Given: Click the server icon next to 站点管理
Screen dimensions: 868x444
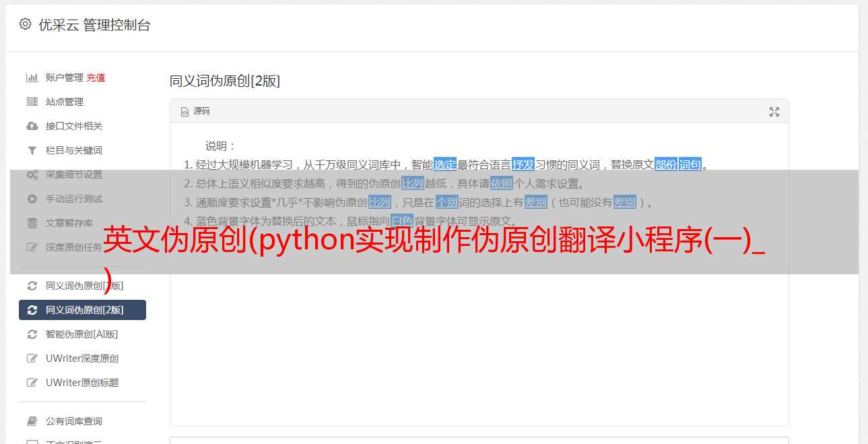Looking at the screenshot, I should coord(32,102).
